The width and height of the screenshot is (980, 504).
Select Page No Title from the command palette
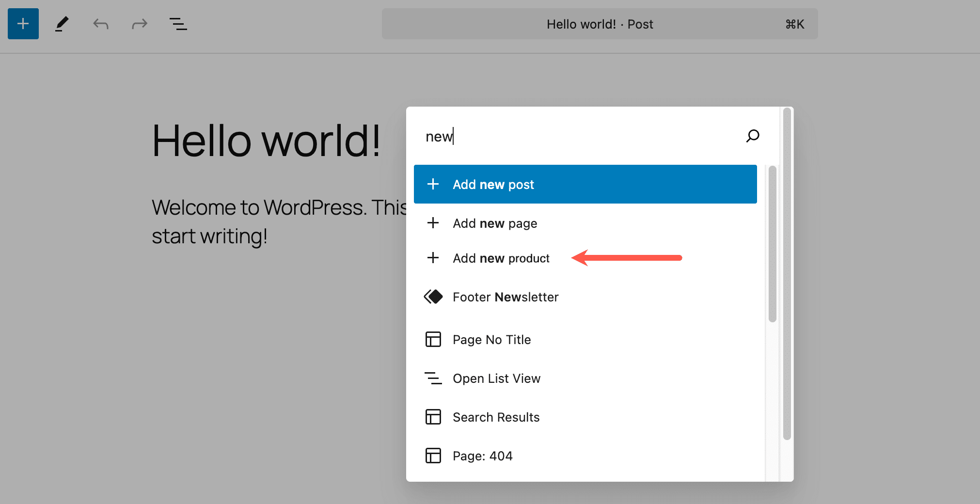491,339
